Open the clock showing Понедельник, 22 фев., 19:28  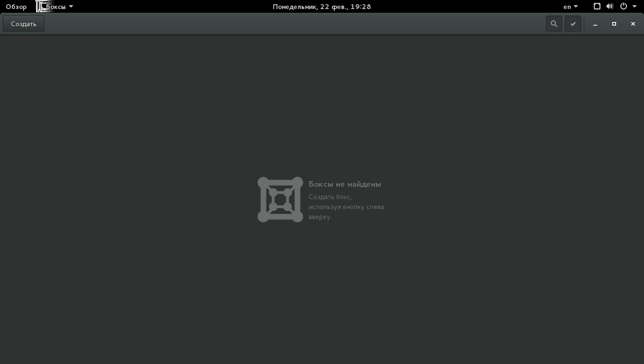322,7
